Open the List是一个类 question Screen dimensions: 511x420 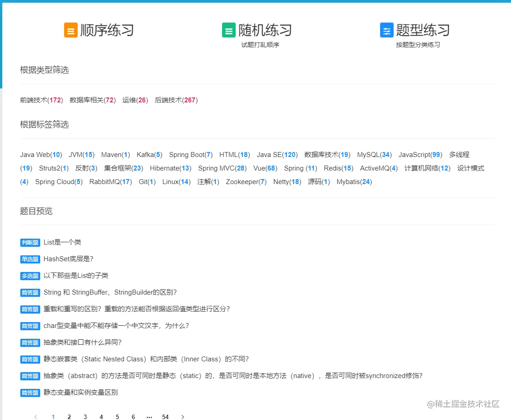64,242
